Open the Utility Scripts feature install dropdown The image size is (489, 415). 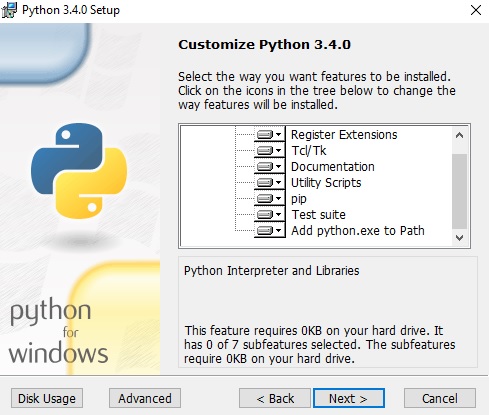coord(270,183)
